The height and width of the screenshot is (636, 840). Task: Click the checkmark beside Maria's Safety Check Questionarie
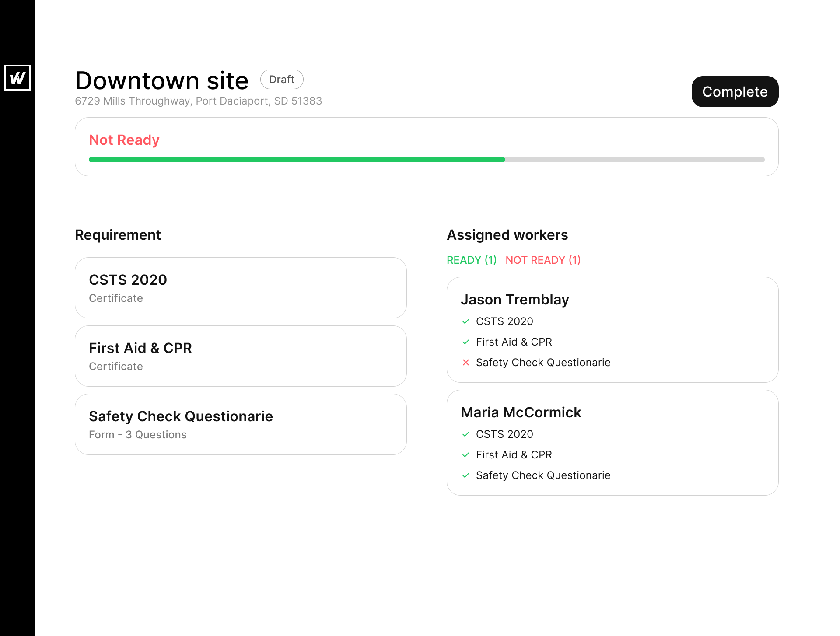[x=465, y=475]
